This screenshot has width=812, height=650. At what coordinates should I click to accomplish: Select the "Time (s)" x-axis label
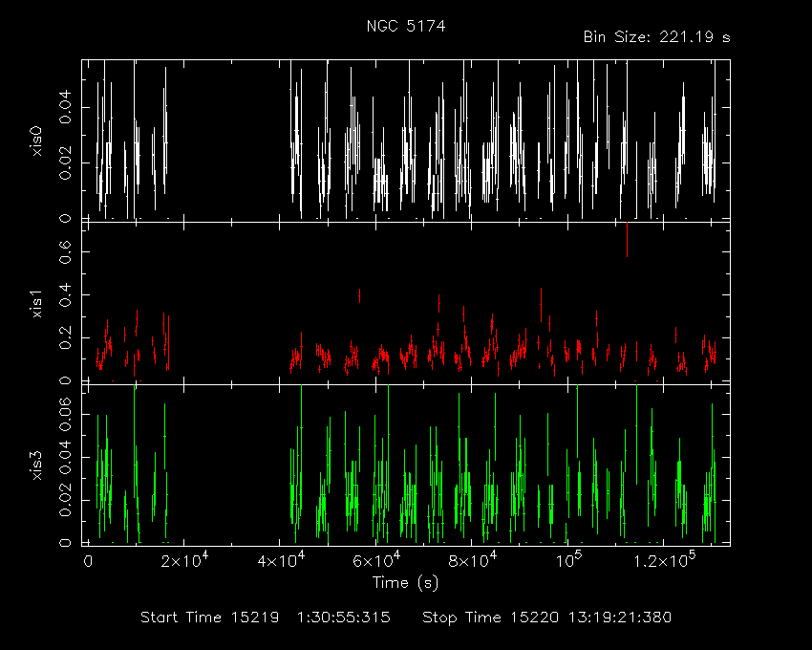(405, 583)
